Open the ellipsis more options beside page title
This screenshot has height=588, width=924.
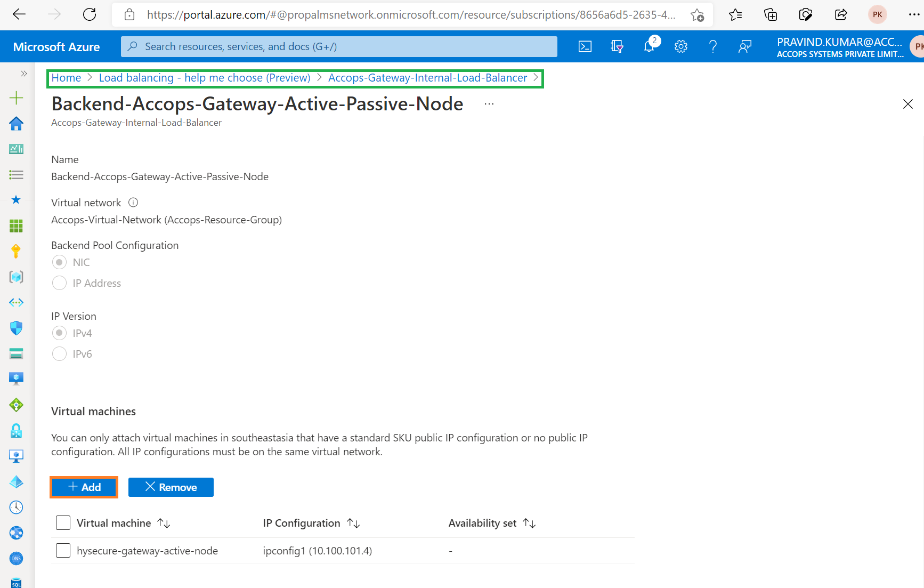[x=489, y=104]
